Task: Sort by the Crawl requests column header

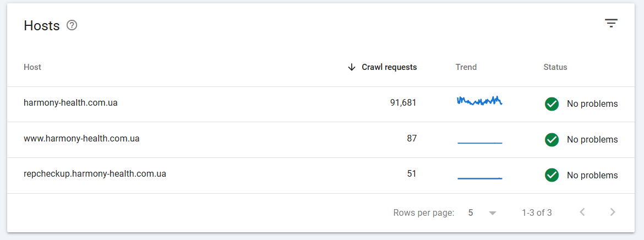Action: 389,67
